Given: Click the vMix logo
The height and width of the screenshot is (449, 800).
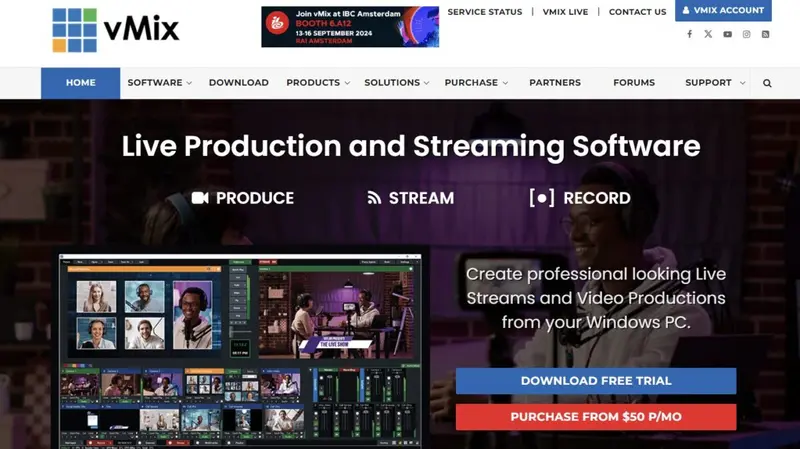Looking at the screenshot, I should coord(116,29).
